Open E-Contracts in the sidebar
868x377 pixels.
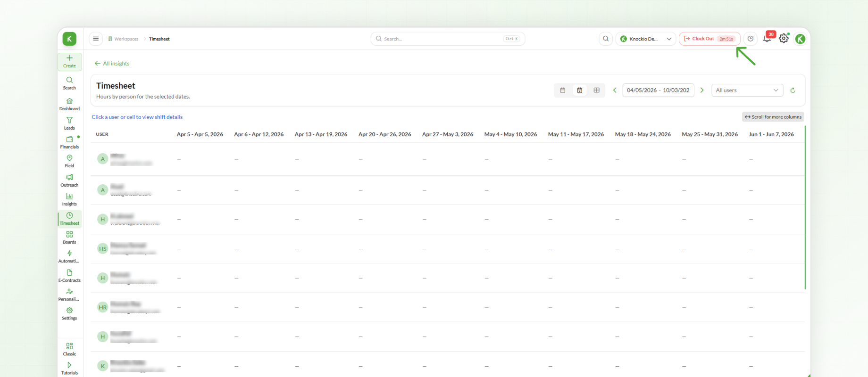coord(69,276)
